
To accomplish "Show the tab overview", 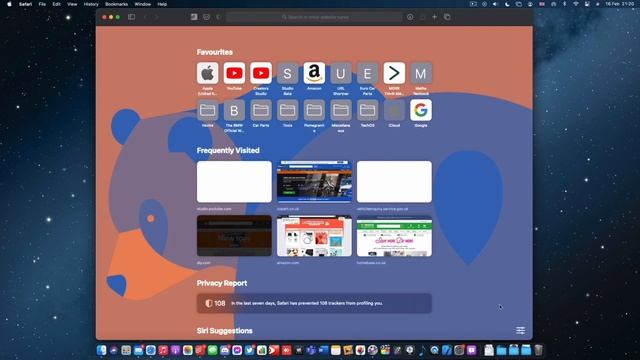I will point(447,17).
